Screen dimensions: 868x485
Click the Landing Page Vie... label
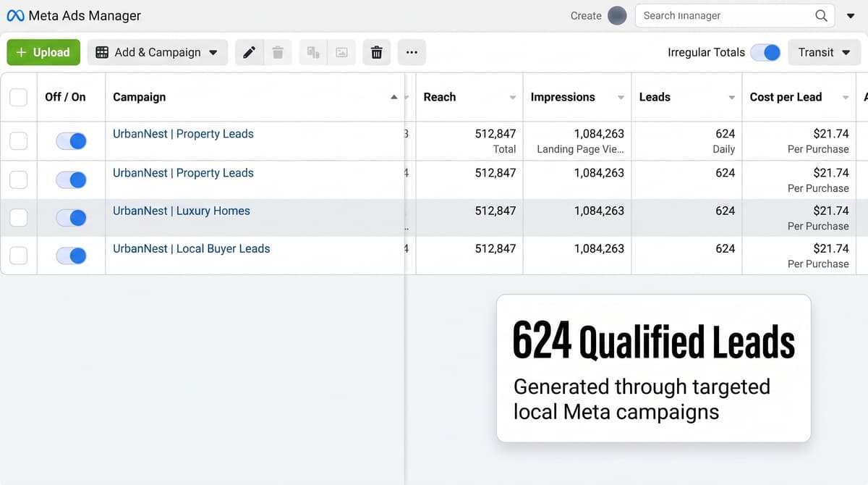[580, 149]
